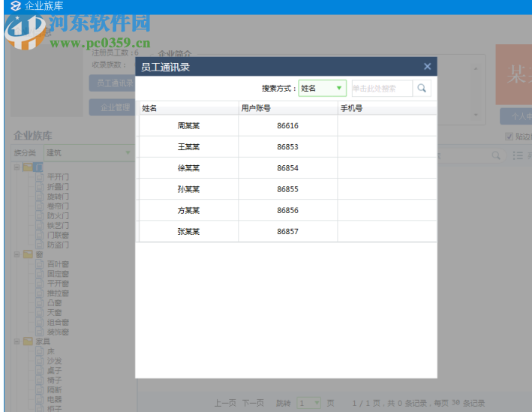Select 防火门 in the family tree
Image resolution: width=532 pixels, height=412 pixels.
(x=58, y=215)
